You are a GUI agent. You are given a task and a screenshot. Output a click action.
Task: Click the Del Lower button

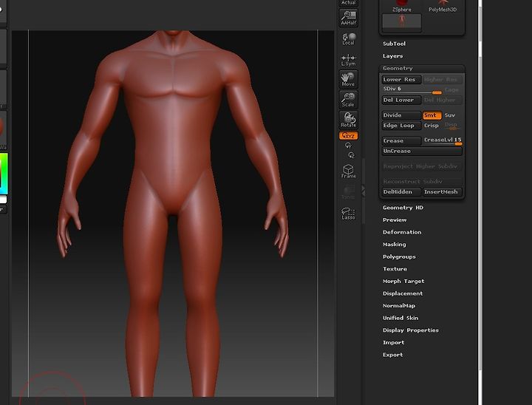coord(401,100)
